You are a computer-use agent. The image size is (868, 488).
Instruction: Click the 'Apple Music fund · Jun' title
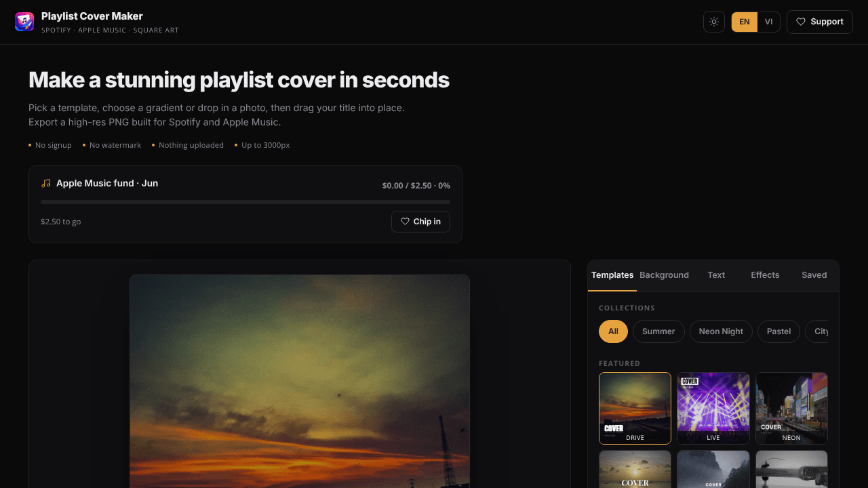coord(107,183)
